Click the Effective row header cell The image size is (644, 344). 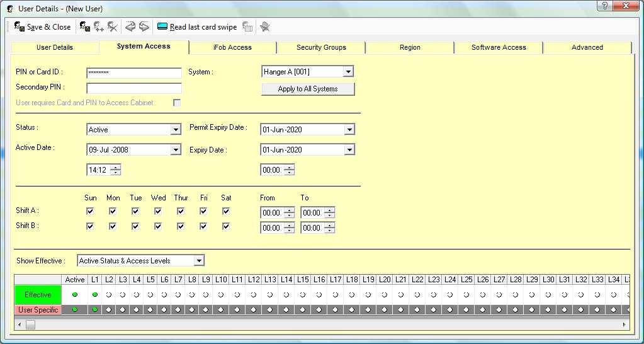[38, 295]
